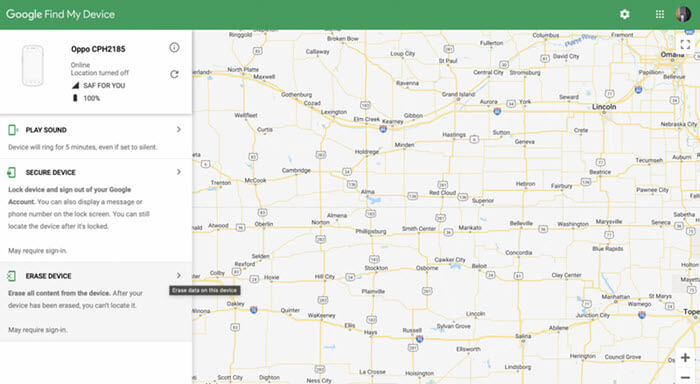Click the battery icon
Image resolution: width=700 pixels, height=384 pixels.
pos(75,98)
